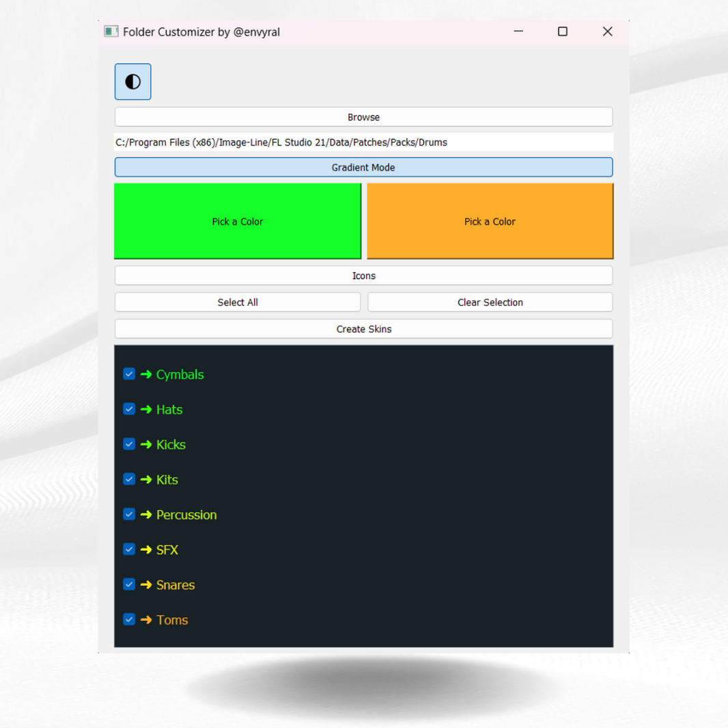Click Create Skins button
728x728 pixels.
(x=363, y=329)
